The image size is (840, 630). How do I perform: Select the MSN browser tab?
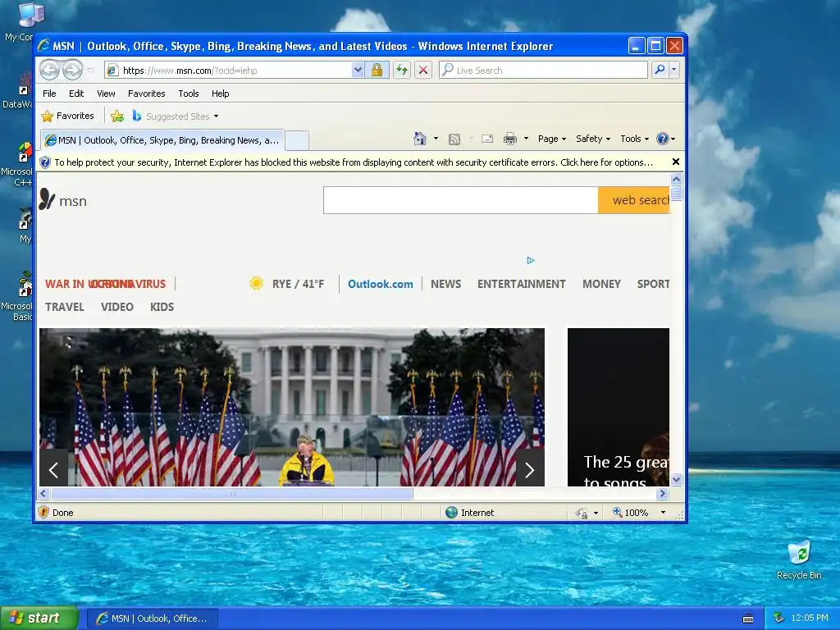[162, 140]
